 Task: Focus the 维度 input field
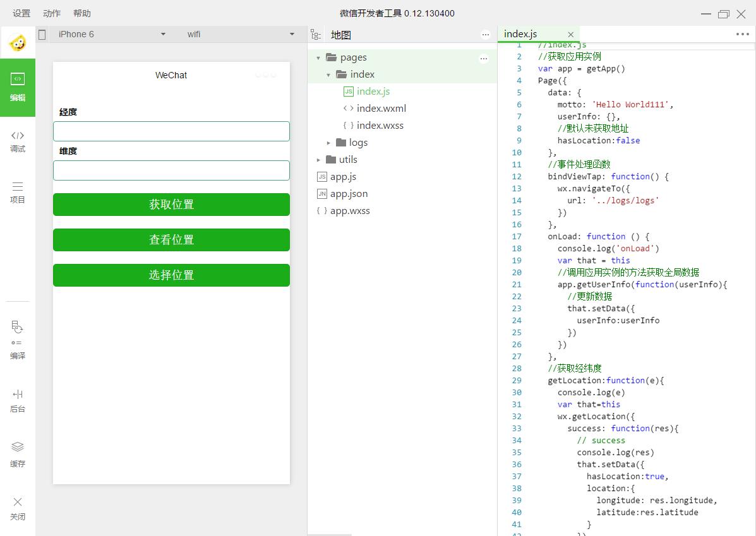pyautogui.click(x=171, y=170)
